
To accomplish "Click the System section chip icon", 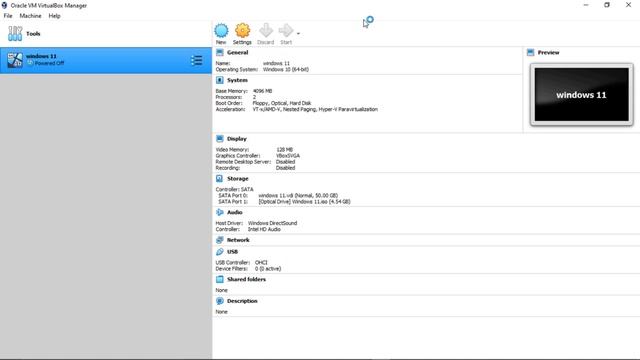I will point(220,80).
